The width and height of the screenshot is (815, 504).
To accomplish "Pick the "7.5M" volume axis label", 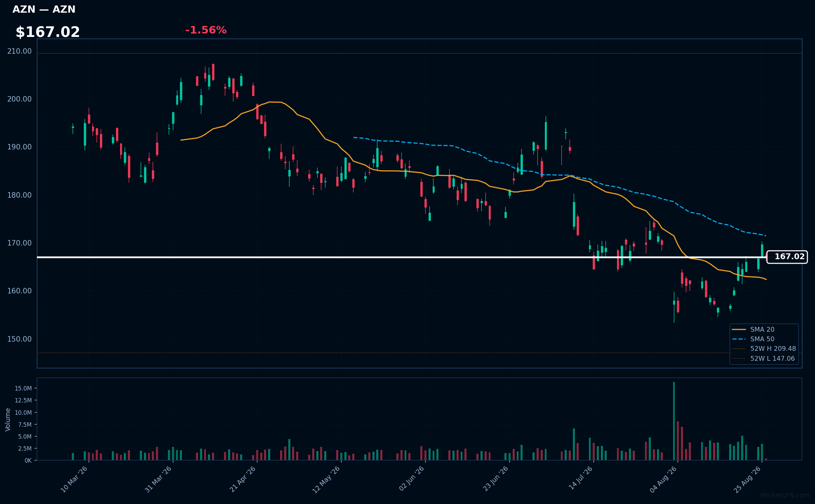I will coord(25,425).
